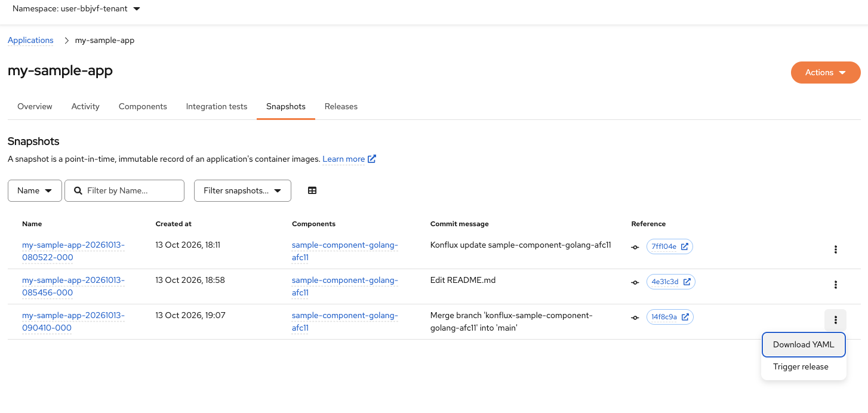Click commit icon beside 4e31c3d

(x=635, y=282)
